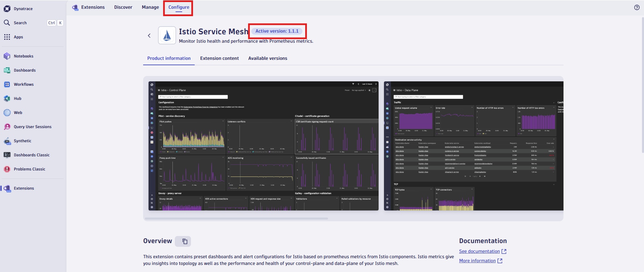Click the Active version 1.1.1 badge
Viewport: 644px width, 272px height.
(x=277, y=31)
